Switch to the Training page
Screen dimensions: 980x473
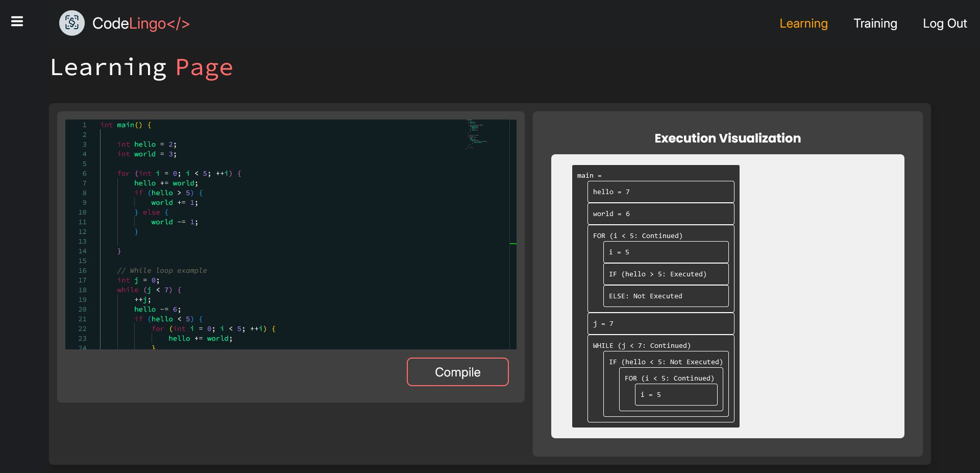875,23
